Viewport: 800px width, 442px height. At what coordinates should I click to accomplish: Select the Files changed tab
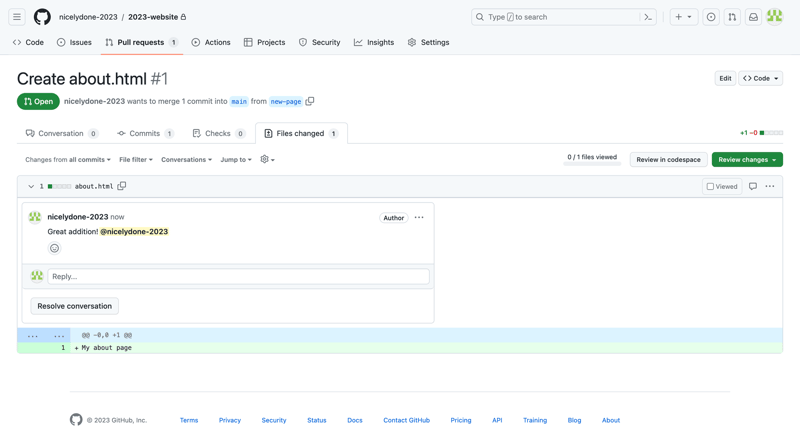pos(301,133)
